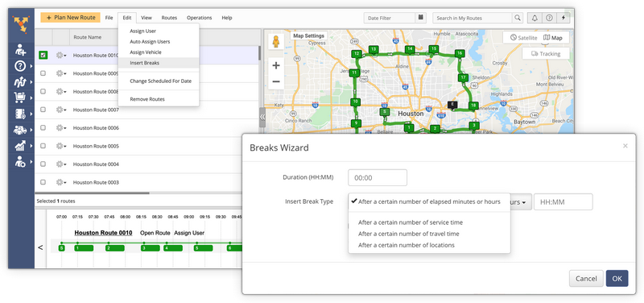Close the Breaks Wizard dialog
644x303 pixels.
pyautogui.click(x=625, y=146)
